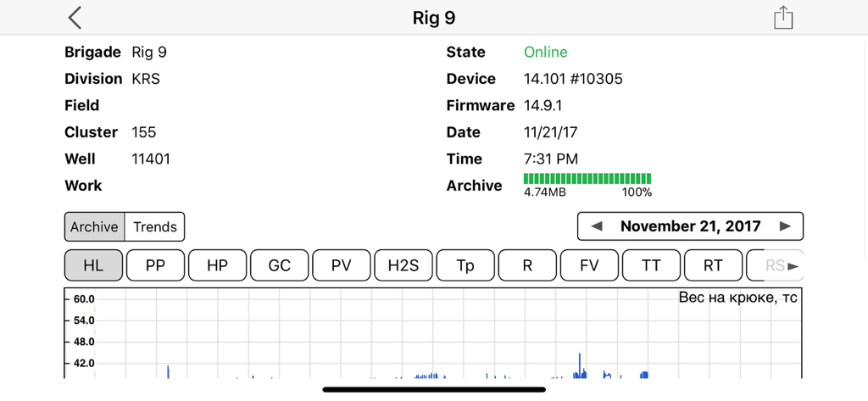Choose the HP parameter button

217,265
